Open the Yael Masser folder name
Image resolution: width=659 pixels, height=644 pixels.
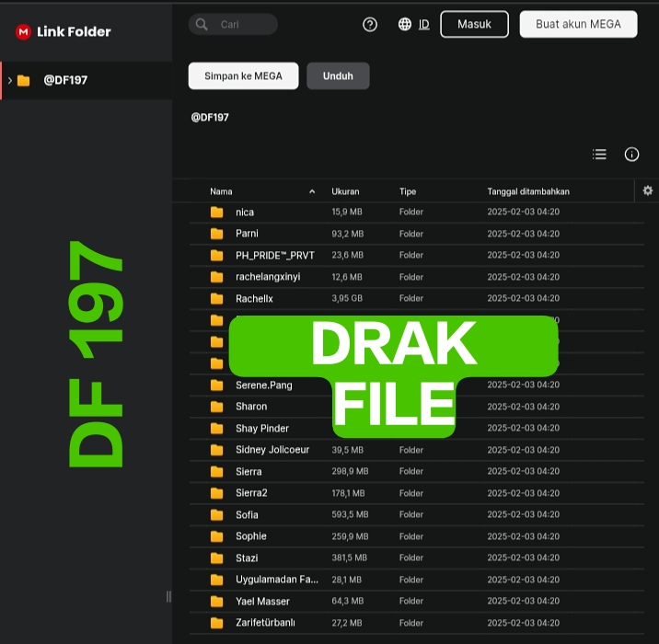pos(262,602)
